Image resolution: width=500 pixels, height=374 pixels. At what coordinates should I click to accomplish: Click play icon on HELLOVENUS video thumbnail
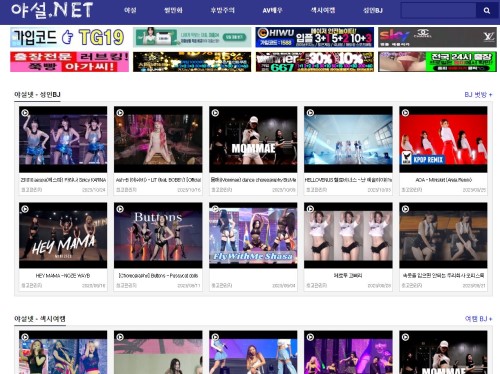310,113
